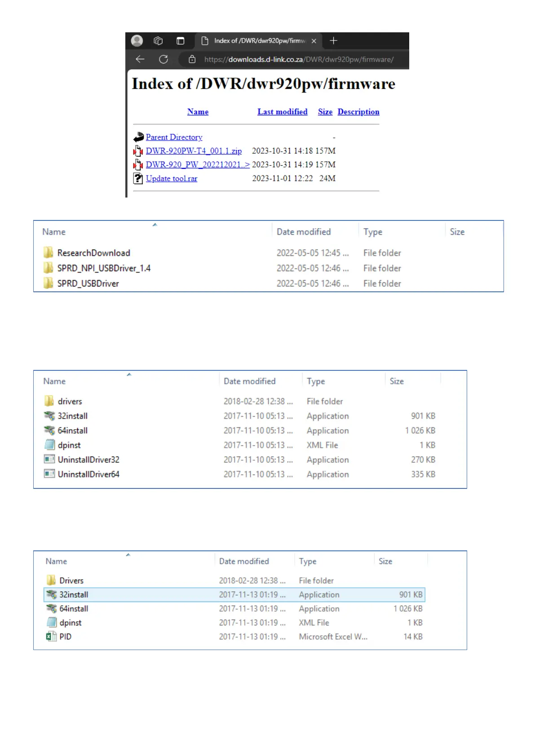Click the SPRD_NPI_USBDriver_1.4 folder icon
535x756 pixels.
point(49,268)
